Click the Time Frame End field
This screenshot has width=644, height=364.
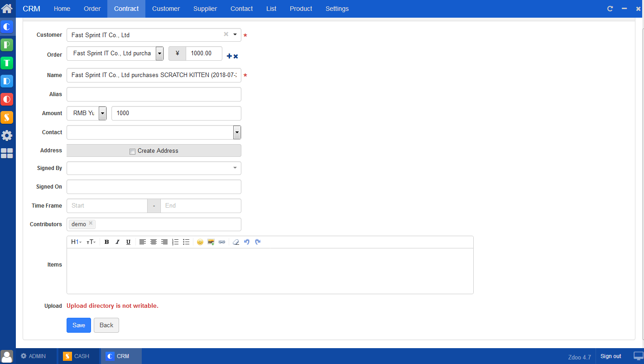coord(201,206)
